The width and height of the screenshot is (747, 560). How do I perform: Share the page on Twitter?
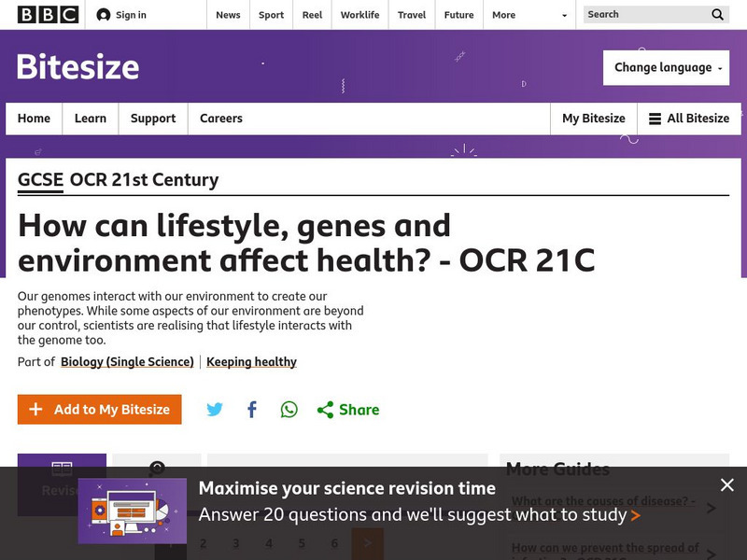tap(215, 410)
